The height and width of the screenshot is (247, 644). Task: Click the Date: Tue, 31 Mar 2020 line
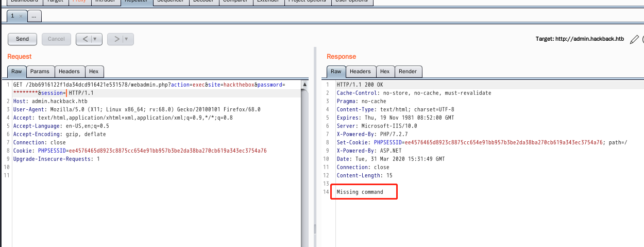(391, 159)
